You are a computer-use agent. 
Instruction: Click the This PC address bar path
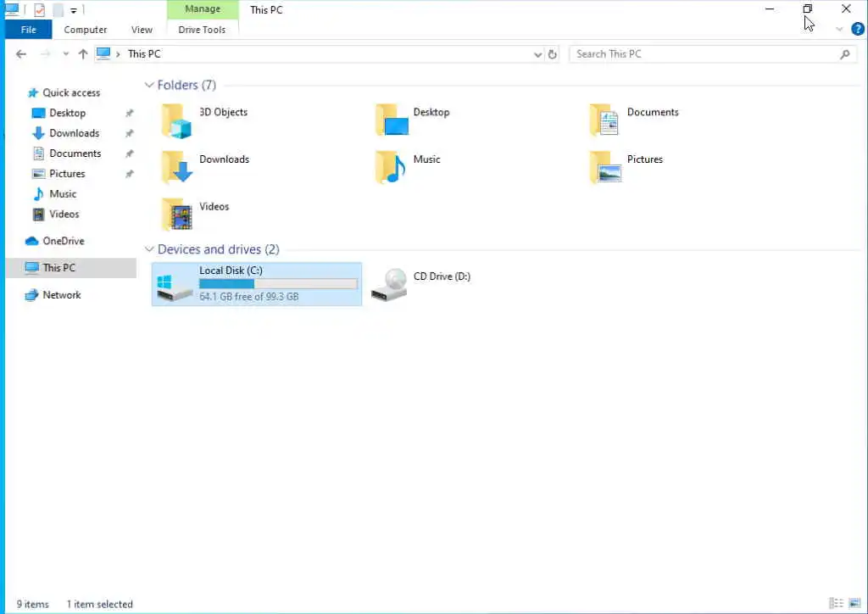pyautogui.click(x=144, y=53)
